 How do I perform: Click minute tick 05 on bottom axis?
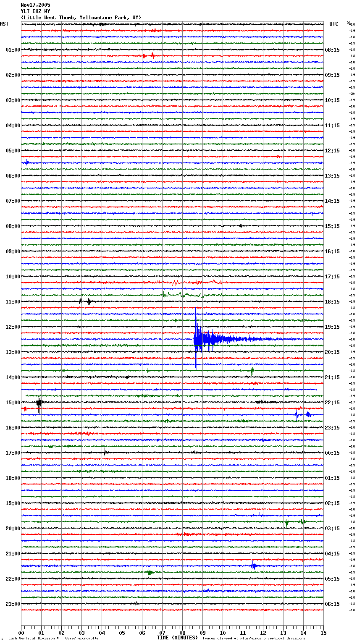click(122, 633)
